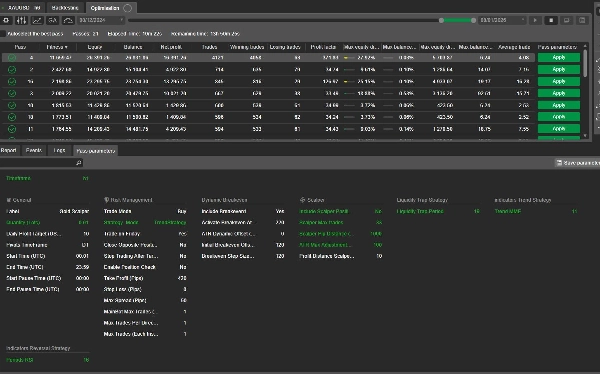Sort results by the Fitness column header
Viewport: 600px width, 374px height.
click(57, 47)
